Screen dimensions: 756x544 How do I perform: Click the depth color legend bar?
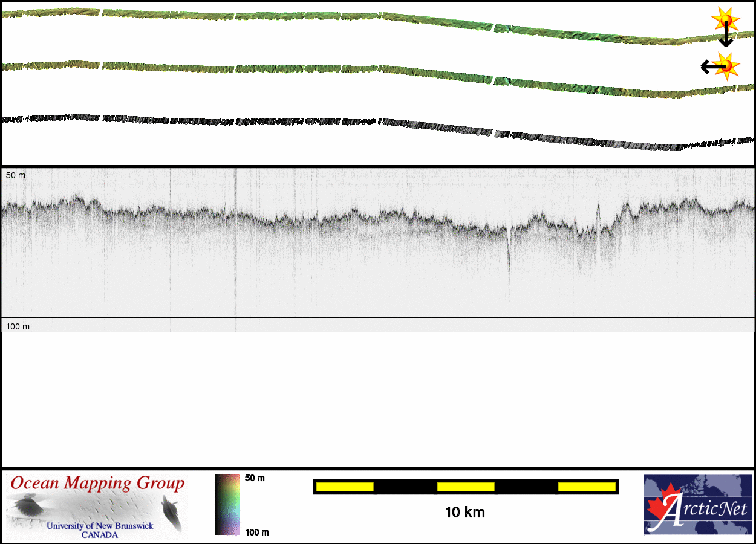pyautogui.click(x=227, y=505)
